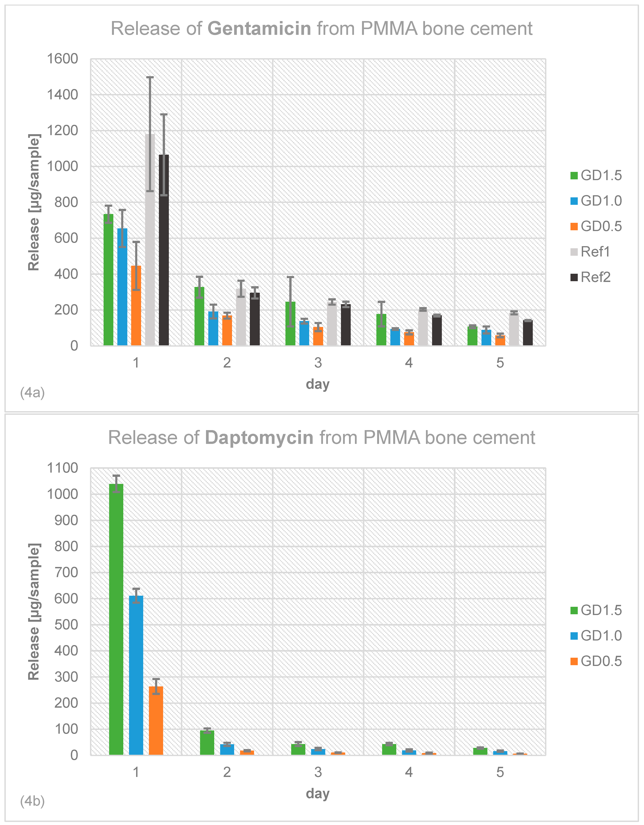
Task: Click orange GD0.5 legend swatch in Gentamicin chart
Action: click(x=574, y=226)
